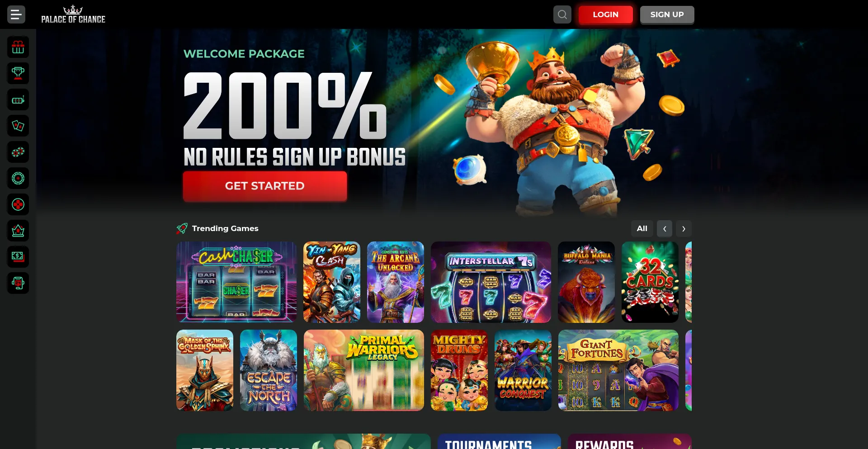Click the cash banknote cashier icon
Viewport: 868px width, 449px height.
(18, 257)
